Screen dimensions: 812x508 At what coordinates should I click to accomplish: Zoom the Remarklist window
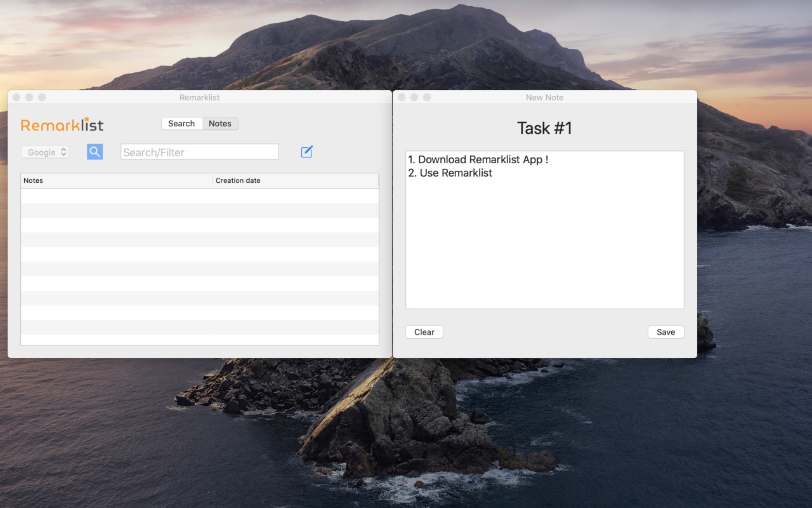(x=42, y=97)
